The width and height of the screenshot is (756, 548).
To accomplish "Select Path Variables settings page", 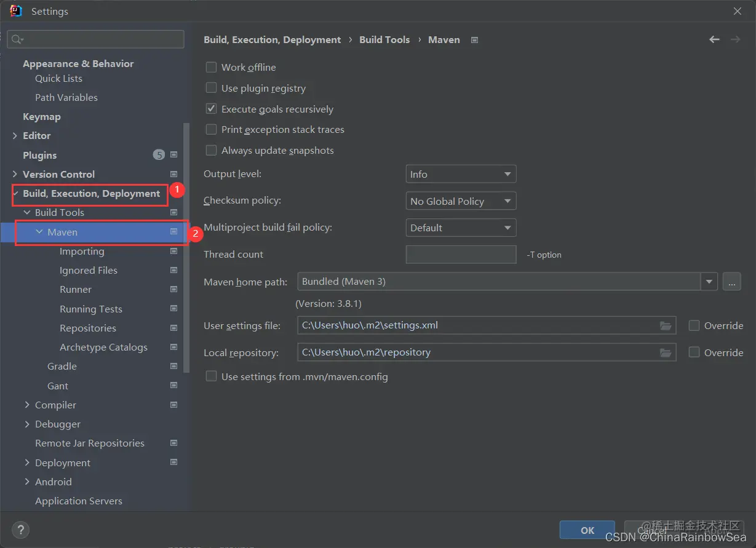I will click(x=66, y=97).
